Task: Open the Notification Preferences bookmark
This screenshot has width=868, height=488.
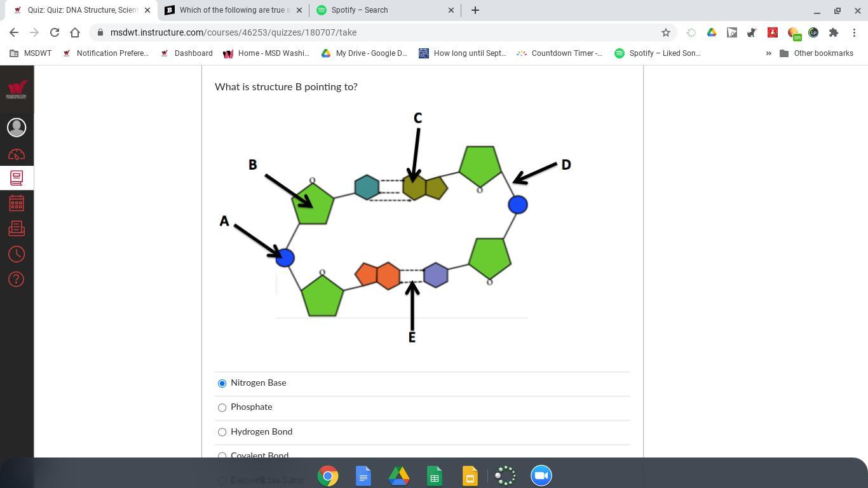Action: coord(105,53)
